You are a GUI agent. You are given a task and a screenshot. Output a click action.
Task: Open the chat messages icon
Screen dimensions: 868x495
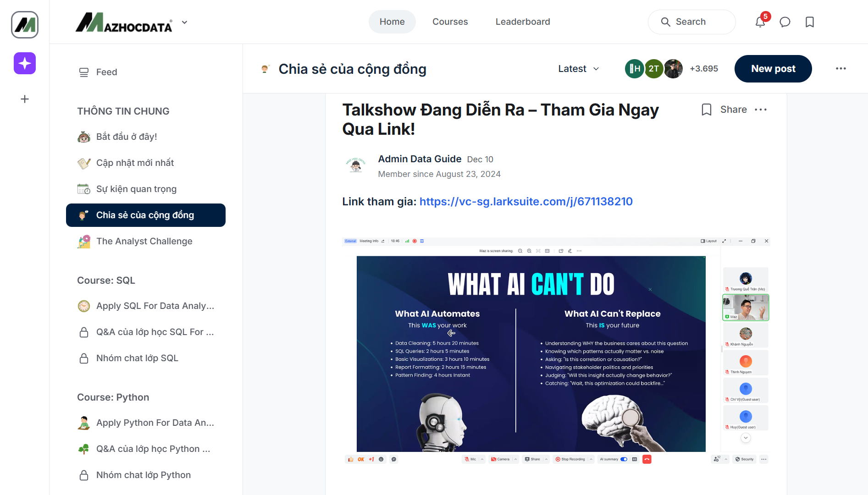785,22
